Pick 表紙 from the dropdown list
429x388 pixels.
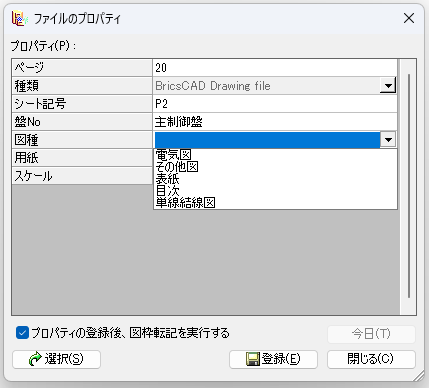[275, 179]
